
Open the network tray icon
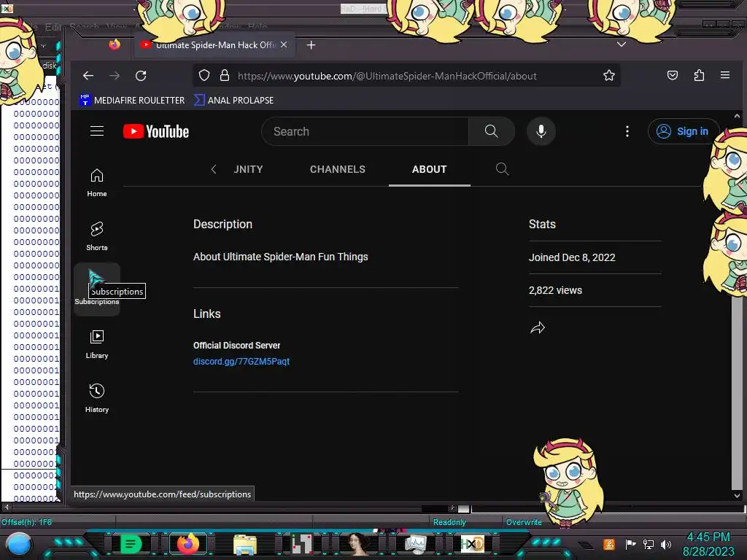pos(649,544)
